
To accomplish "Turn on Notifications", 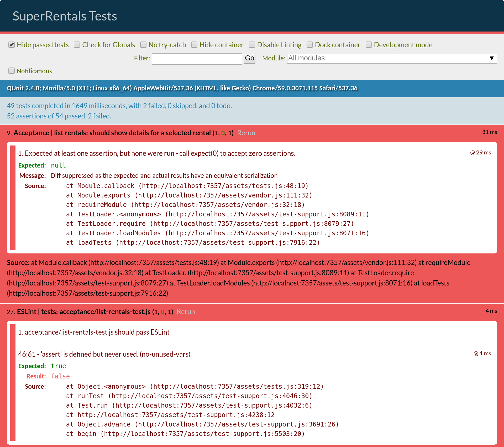I will 12,71.
